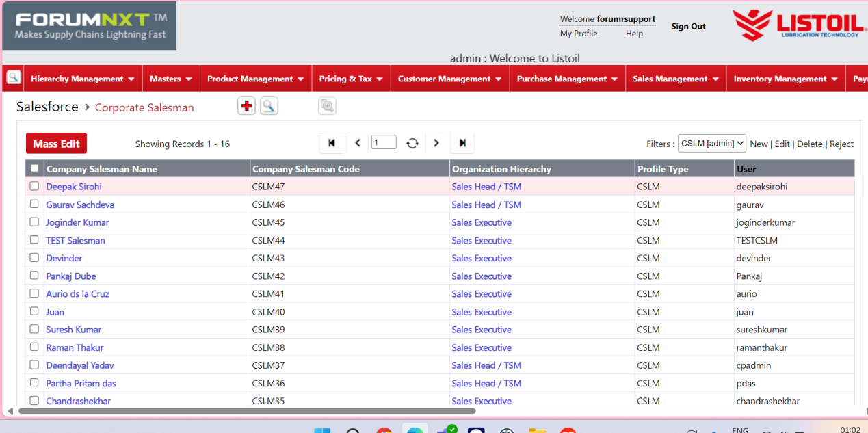Check the box for TEST Salesman

click(34, 240)
